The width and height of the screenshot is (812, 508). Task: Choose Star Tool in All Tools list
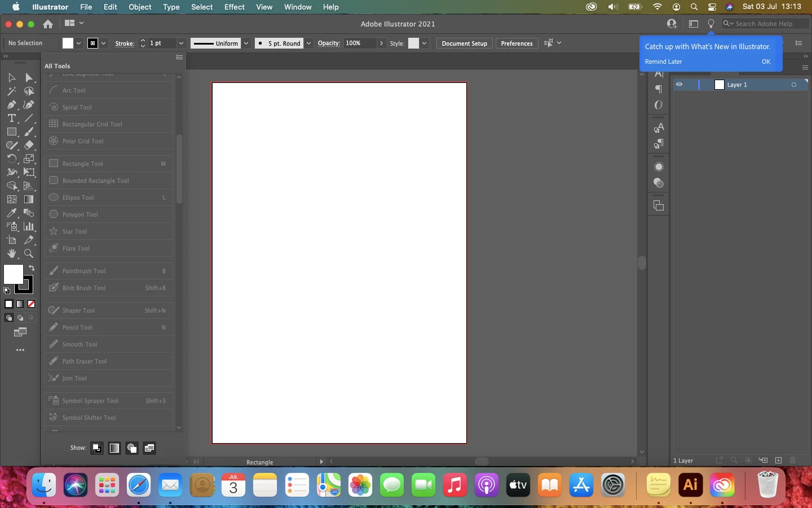pyautogui.click(x=109, y=231)
